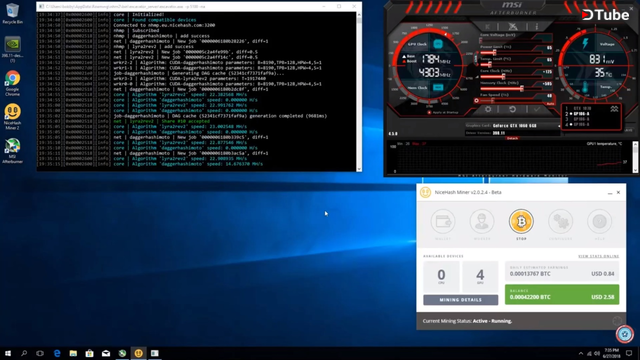
Task: Click the Kombustor K icon in Afterburner
Action: [x=488, y=27]
